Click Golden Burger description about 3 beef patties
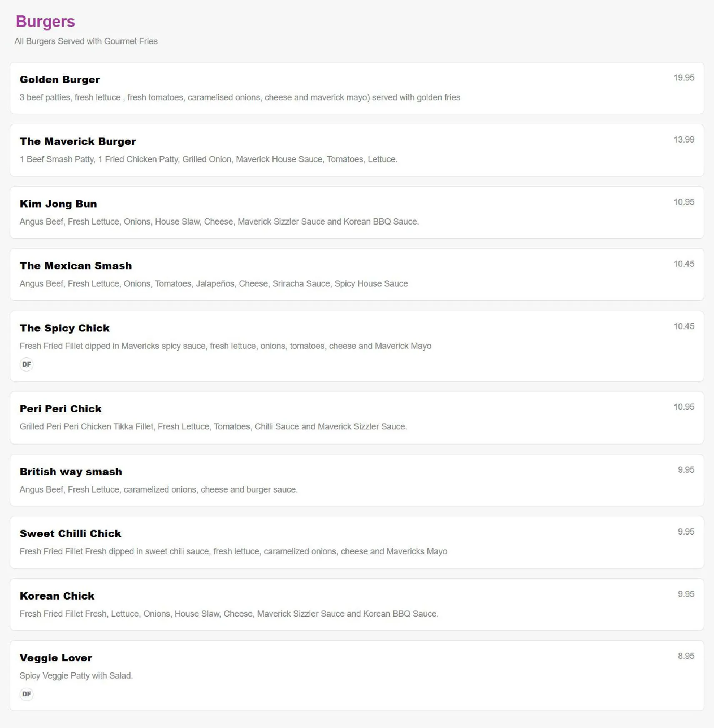Screen dimensions: 714x728 pos(240,97)
